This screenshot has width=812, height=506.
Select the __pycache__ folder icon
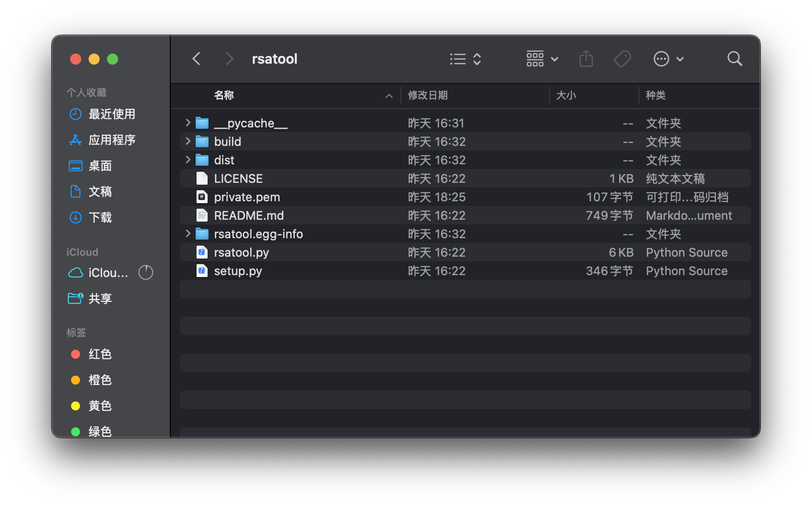pos(202,123)
